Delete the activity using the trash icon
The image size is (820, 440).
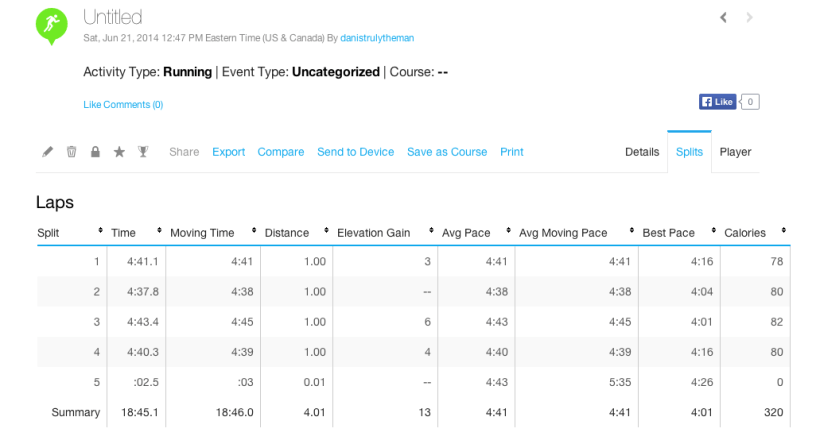coord(72,152)
